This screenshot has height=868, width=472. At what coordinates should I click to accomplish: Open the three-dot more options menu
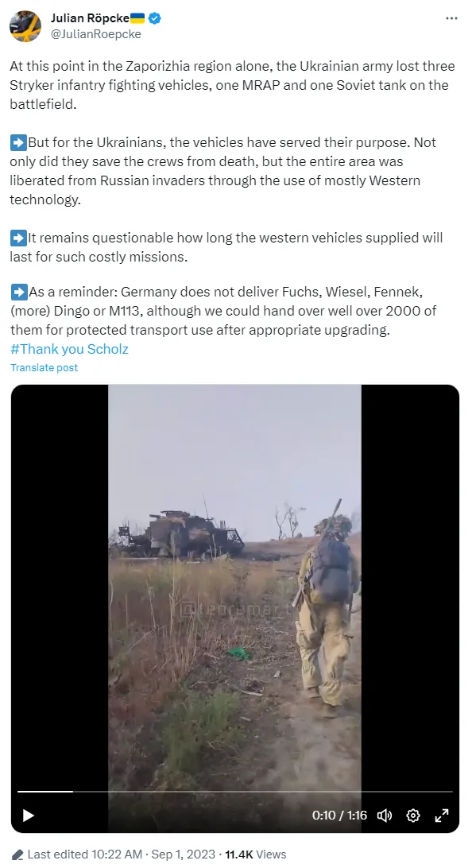[x=451, y=18]
